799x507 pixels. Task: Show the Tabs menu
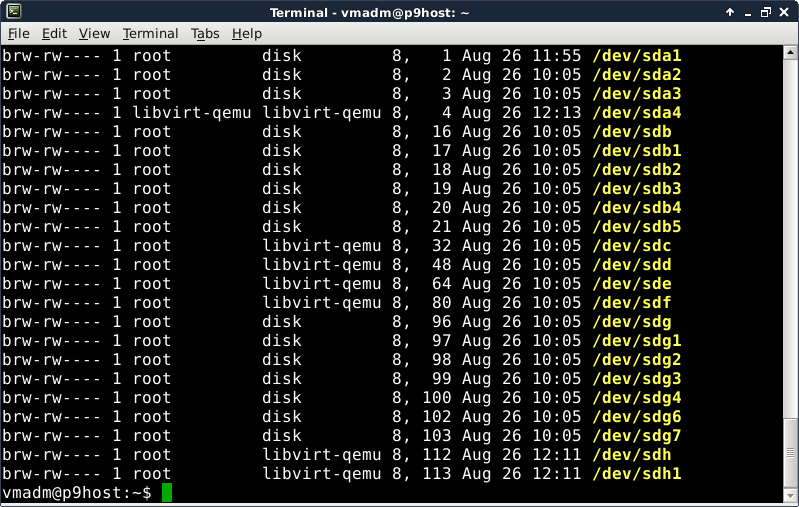click(205, 34)
